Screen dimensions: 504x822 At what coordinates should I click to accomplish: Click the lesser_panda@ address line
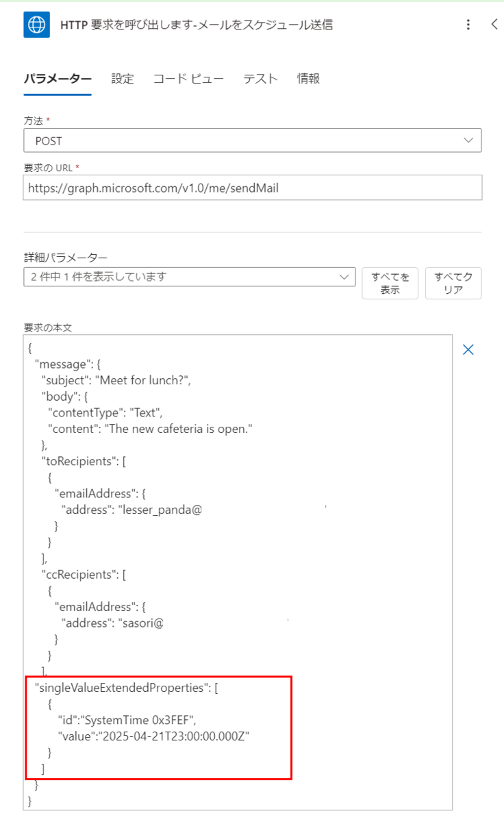tap(131, 510)
